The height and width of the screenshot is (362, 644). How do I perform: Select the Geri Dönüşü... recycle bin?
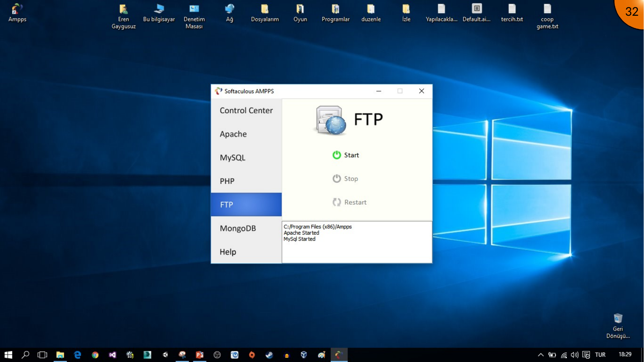pyautogui.click(x=618, y=326)
